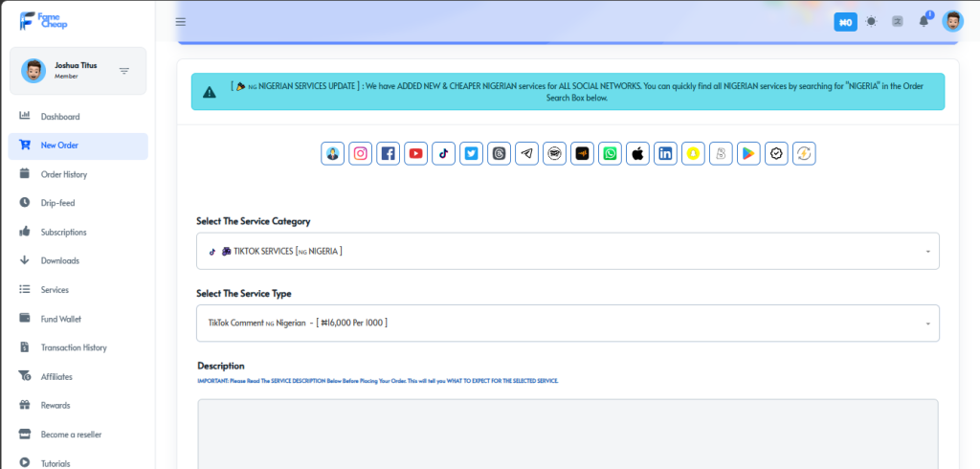Select the TikTok services icon
Screen dimensions: 980x469
pos(444,153)
